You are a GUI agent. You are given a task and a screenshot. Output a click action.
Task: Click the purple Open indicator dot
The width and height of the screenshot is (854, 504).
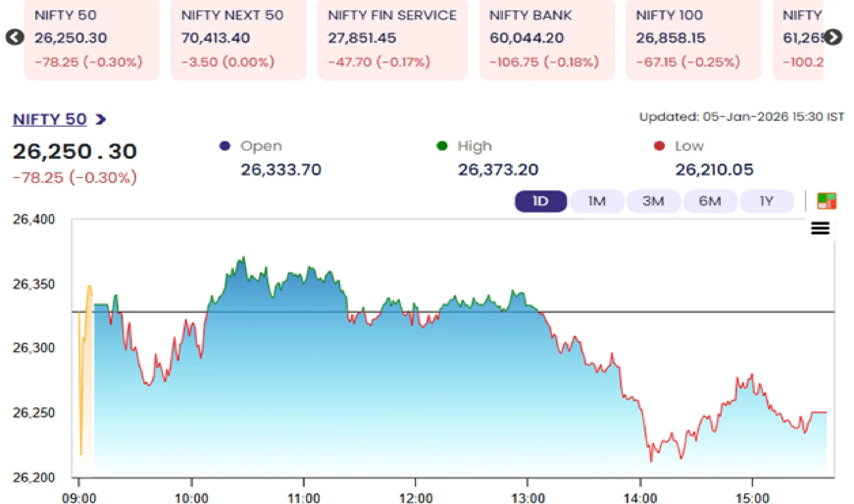click(225, 146)
